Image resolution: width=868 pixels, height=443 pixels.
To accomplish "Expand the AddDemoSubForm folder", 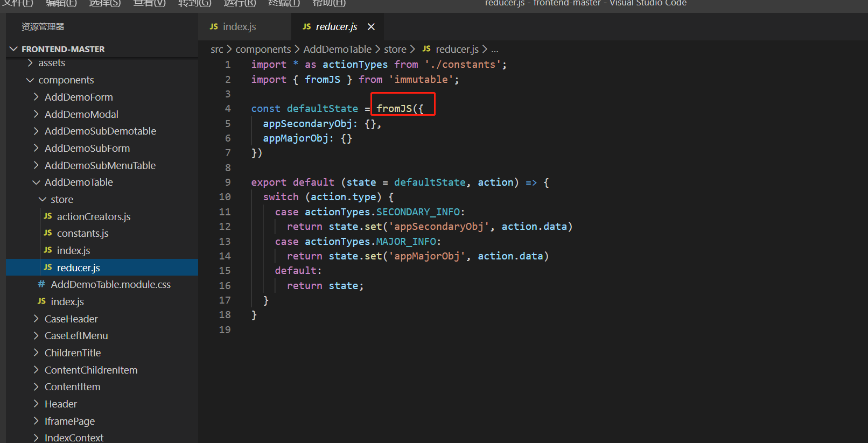I will 36,148.
